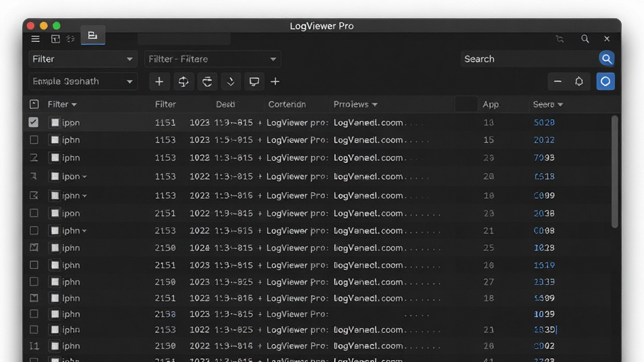Image resolution: width=644 pixels, height=362 pixels.
Task: Select App value 25 in 1028 row
Action: [488, 248]
